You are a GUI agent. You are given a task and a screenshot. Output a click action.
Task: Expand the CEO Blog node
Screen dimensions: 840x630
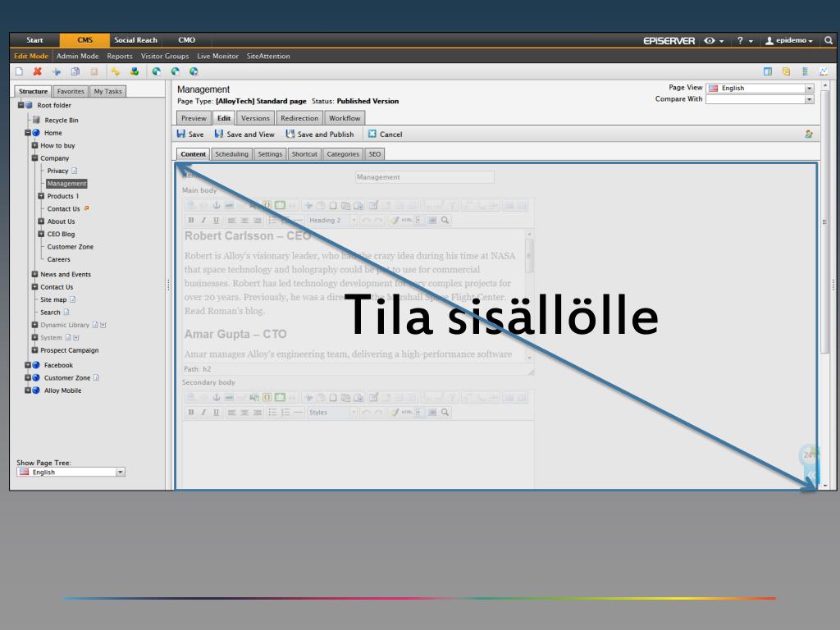pyautogui.click(x=41, y=234)
